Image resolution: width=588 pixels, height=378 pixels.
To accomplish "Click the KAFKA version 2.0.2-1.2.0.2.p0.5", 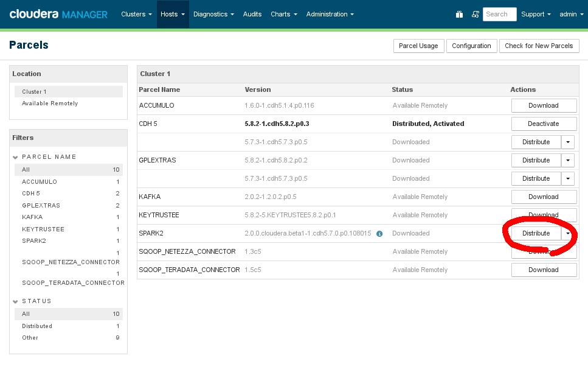I will [x=271, y=197].
